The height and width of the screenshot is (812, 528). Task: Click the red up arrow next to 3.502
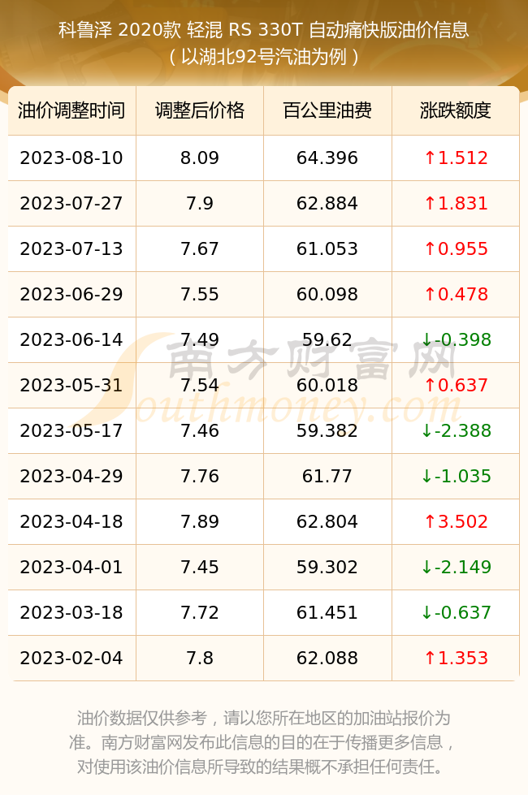coord(430,521)
